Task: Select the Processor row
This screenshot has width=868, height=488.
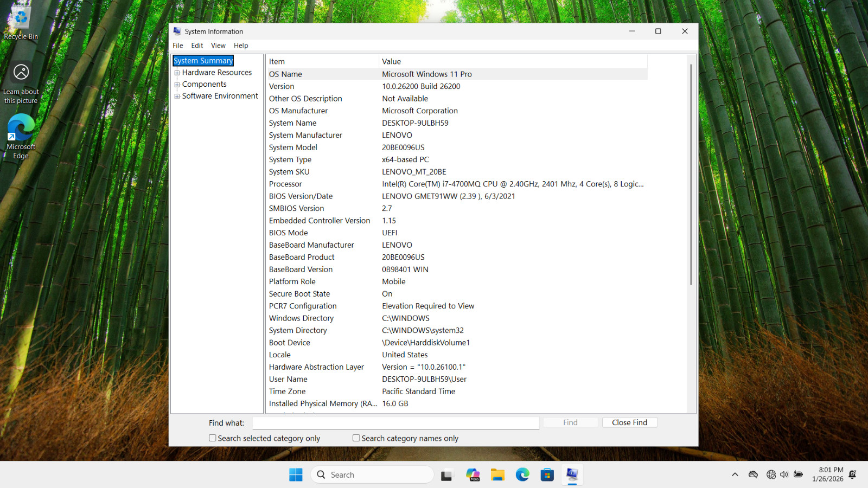Action: coord(457,184)
